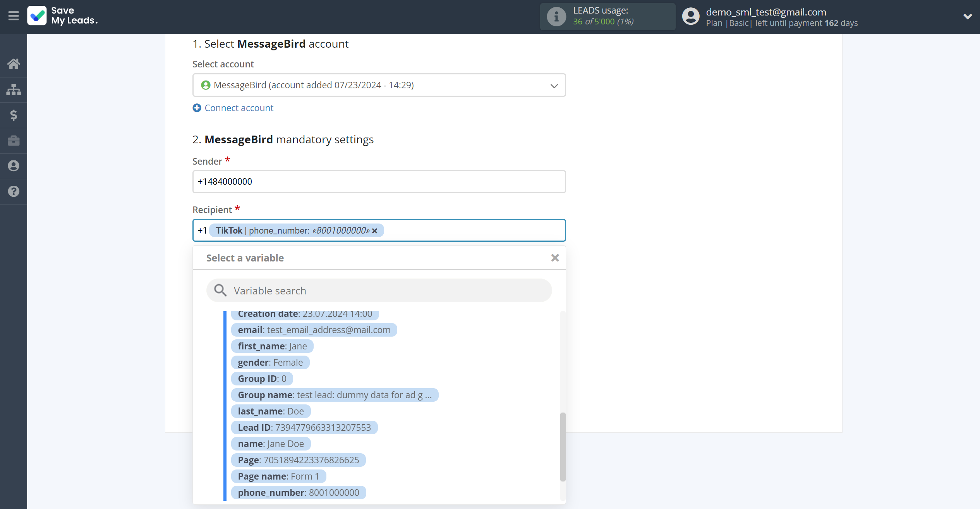Select the last_name: Doe variable
The height and width of the screenshot is (509, 980).
pyautogui.click(x=271, y=411)
